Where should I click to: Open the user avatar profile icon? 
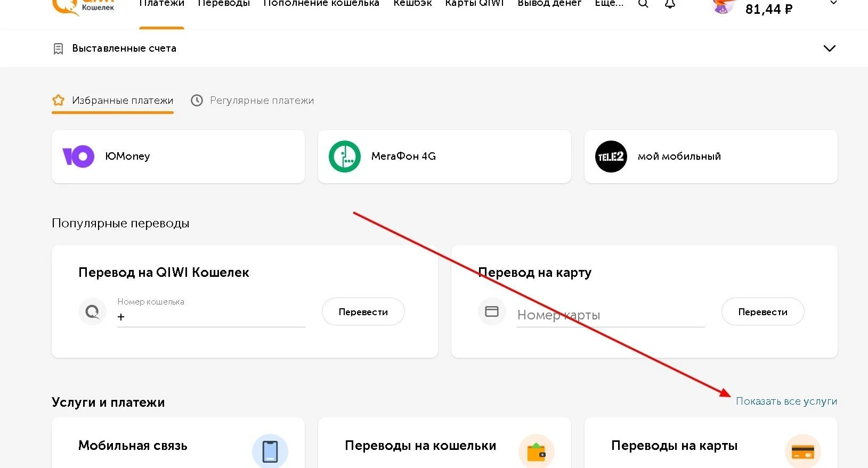(723, 5)
